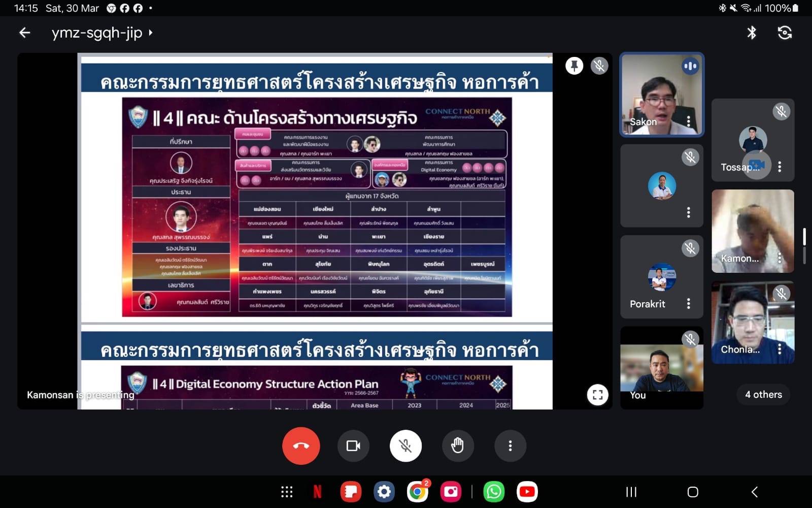Switch camera with the flip icon
This screenshot has height=508, width=812.
coord(785,33)
